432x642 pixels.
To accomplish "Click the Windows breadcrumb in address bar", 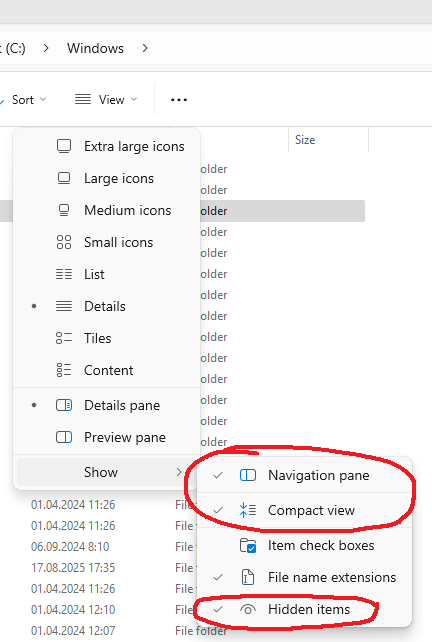I will pos(95,48).
